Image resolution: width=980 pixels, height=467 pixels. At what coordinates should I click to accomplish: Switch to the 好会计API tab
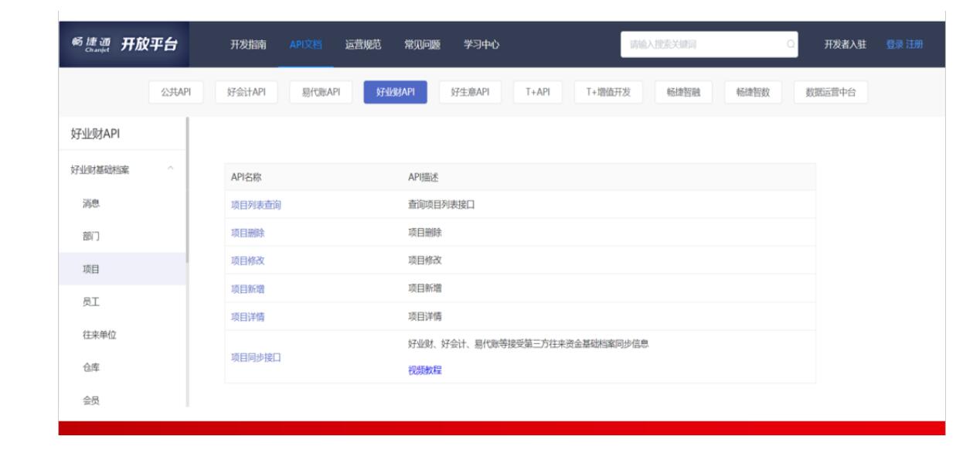point(247,92)
